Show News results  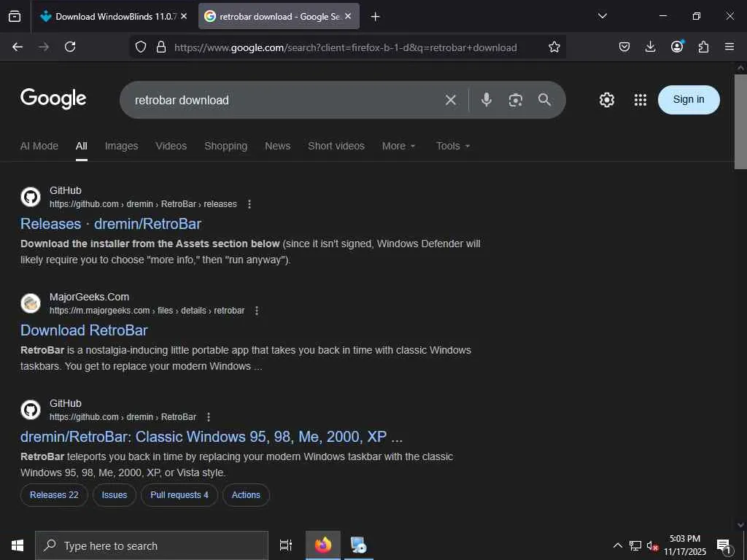278,146
